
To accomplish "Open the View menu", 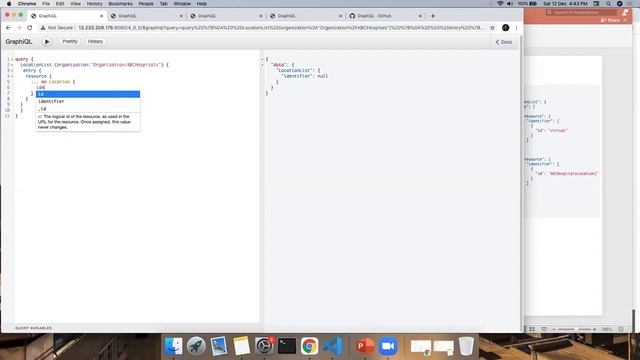I will click(x=76, y=4).
